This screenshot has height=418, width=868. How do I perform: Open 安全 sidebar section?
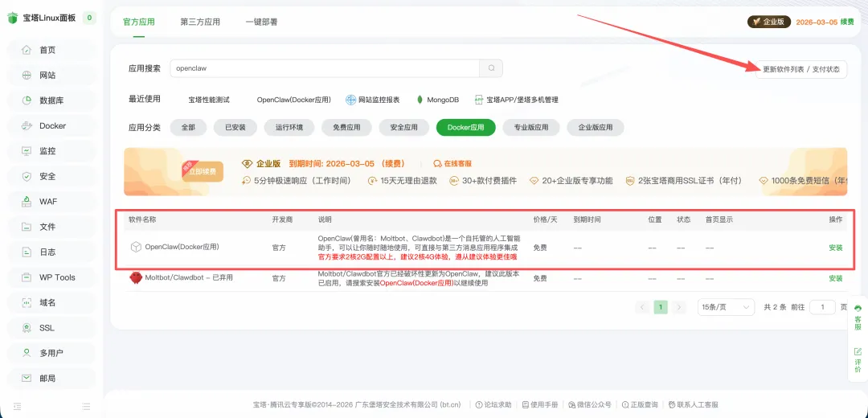[x=51, y=177]
